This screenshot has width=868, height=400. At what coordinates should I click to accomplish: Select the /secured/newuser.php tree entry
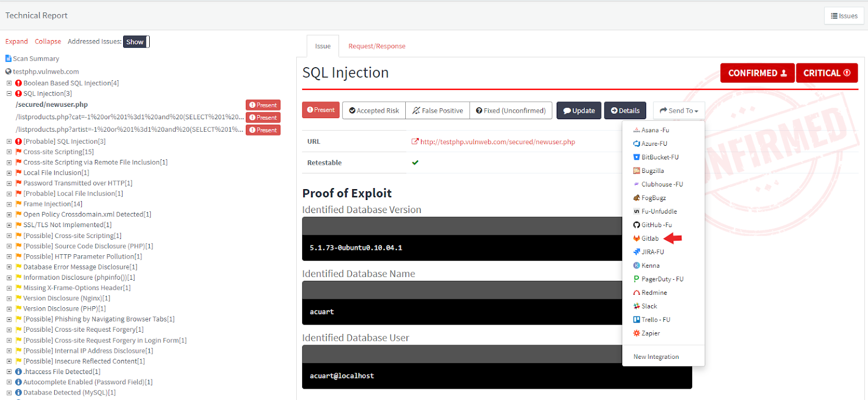point(52,105)
